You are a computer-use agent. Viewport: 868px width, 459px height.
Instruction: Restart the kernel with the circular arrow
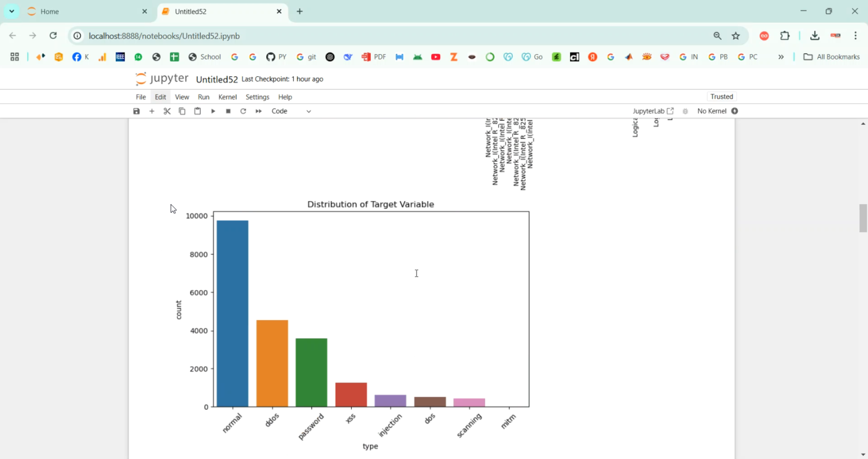pyautogui.click(x=243, y=111)
